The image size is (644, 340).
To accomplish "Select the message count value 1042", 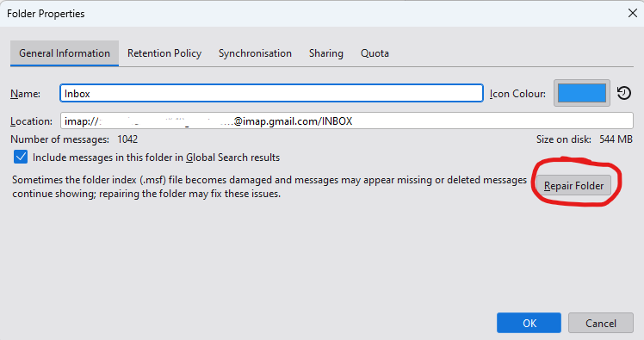I will (127, 139).
